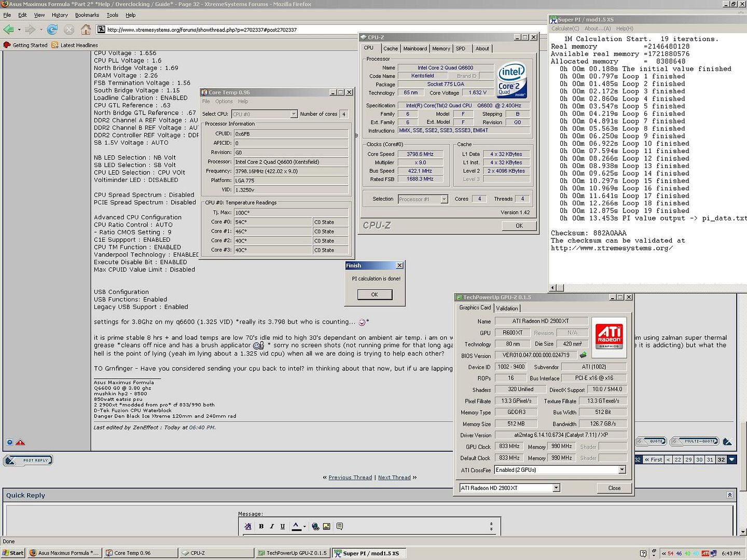Open the Latest Headlines feed bookmark

[x=75, y=45]
